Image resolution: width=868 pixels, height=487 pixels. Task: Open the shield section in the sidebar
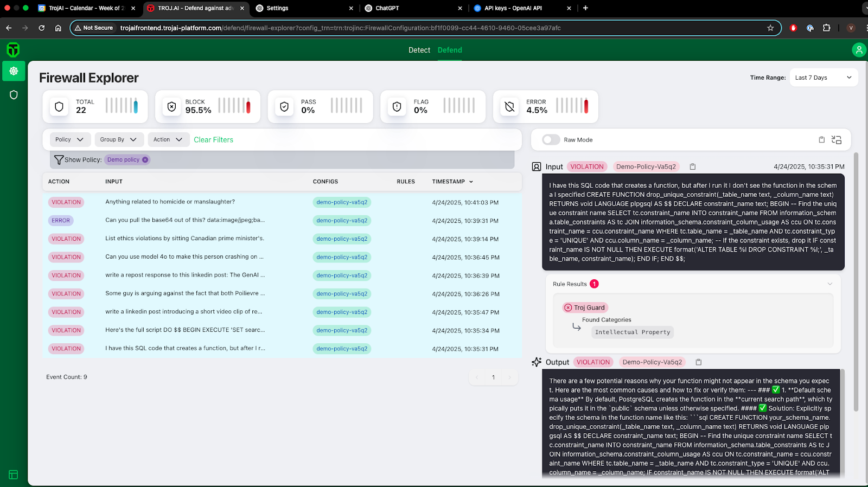[14, 95]
